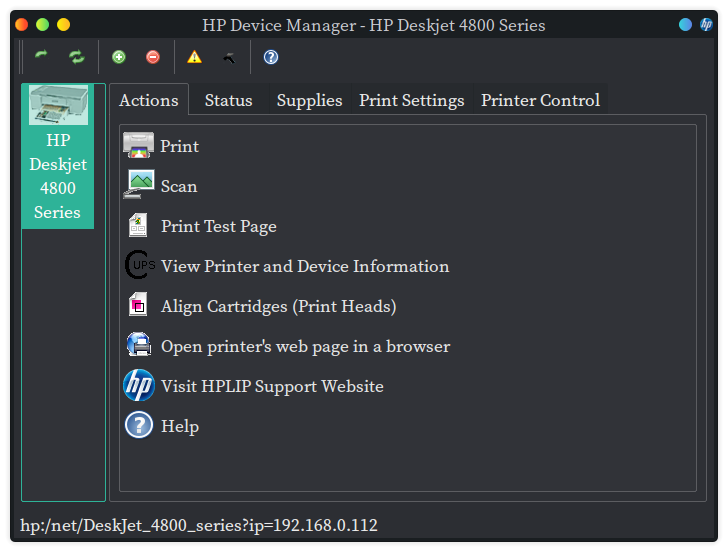Screen dimensions: 728x552
Task: Click the HP logo for HPLIP Support Website
Action: click(139, 386)
